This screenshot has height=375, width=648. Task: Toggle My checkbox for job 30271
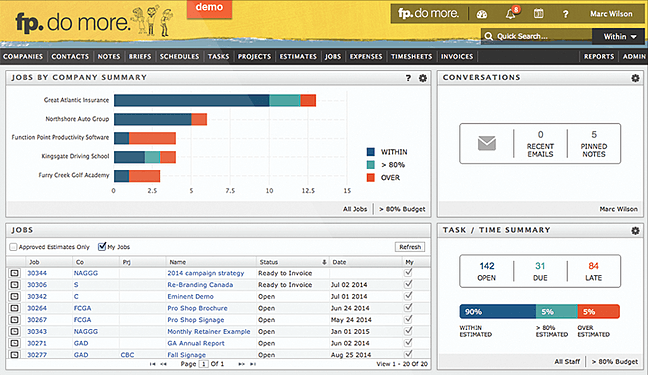[408, 343]
